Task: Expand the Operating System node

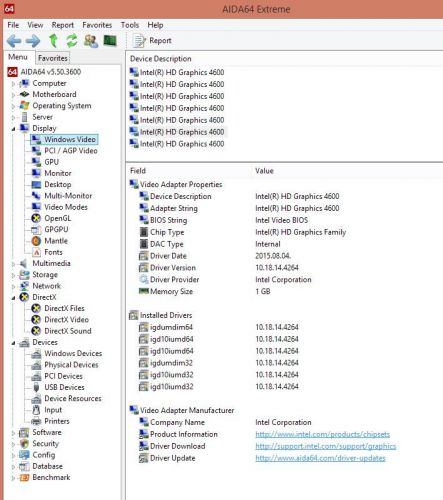Action: [x=13, y=106]
